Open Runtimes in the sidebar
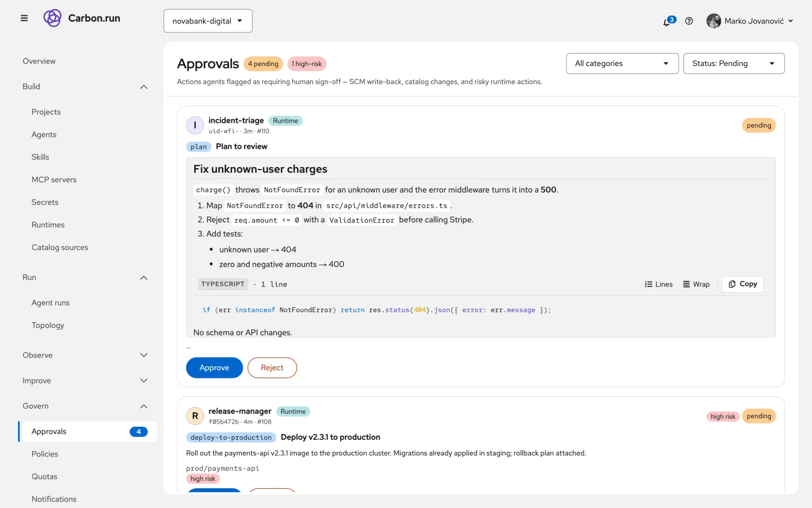Screen dimensions: 812x508 coord(48,225)
